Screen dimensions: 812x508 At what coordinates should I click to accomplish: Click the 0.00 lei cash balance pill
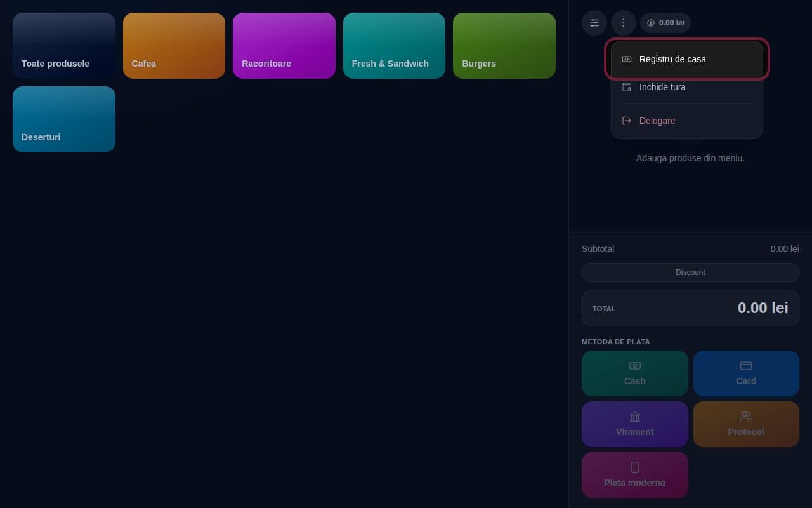[665, 23]
